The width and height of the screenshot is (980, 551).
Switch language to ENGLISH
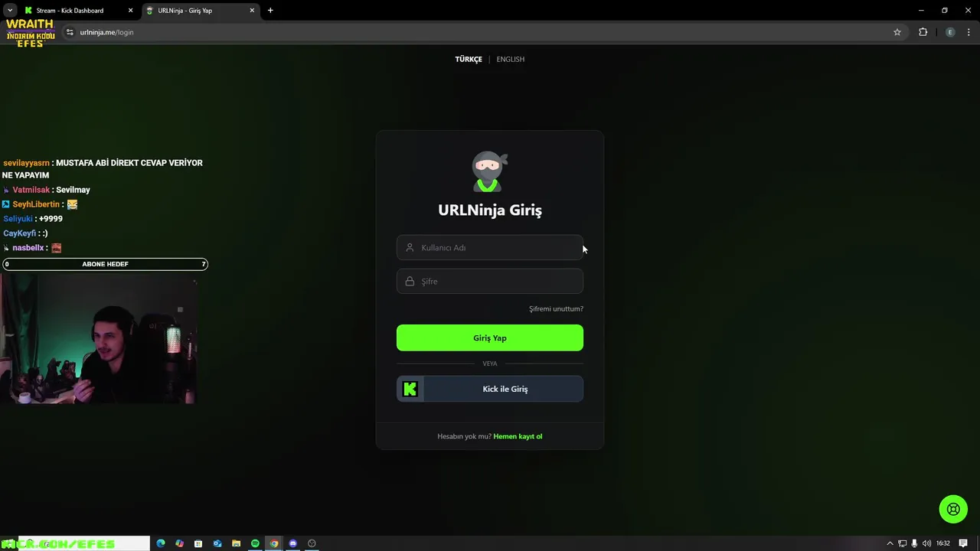[510, 59]
